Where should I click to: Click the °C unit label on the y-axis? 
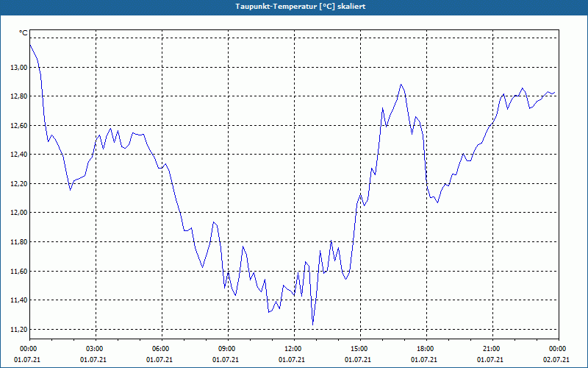tap(24, 33)
